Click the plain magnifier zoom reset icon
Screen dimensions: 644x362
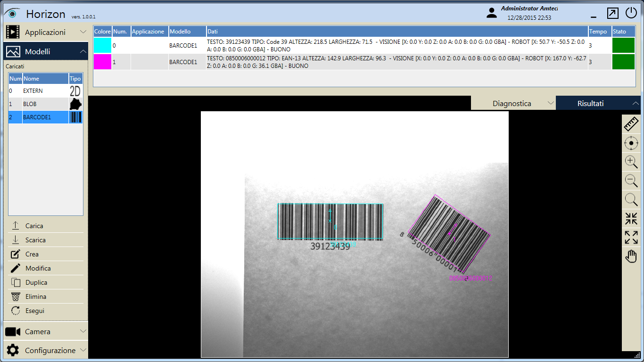point(631,199)
